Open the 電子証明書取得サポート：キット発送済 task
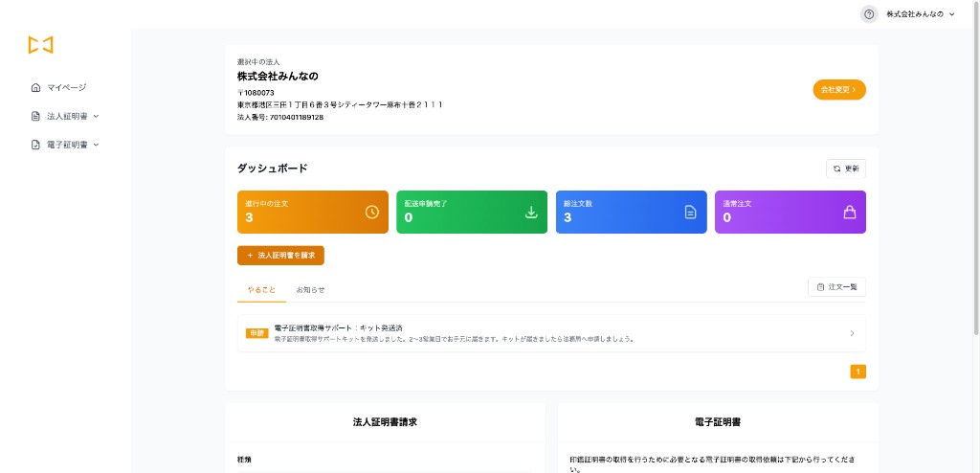The height and width of the screenshot is (473, 980). [551, 333]
